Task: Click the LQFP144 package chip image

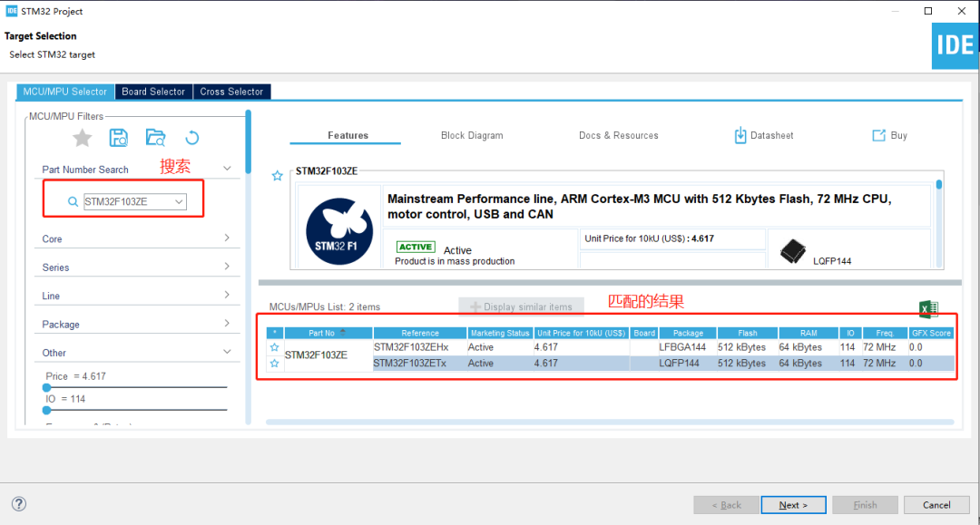Action: (792, 251)
